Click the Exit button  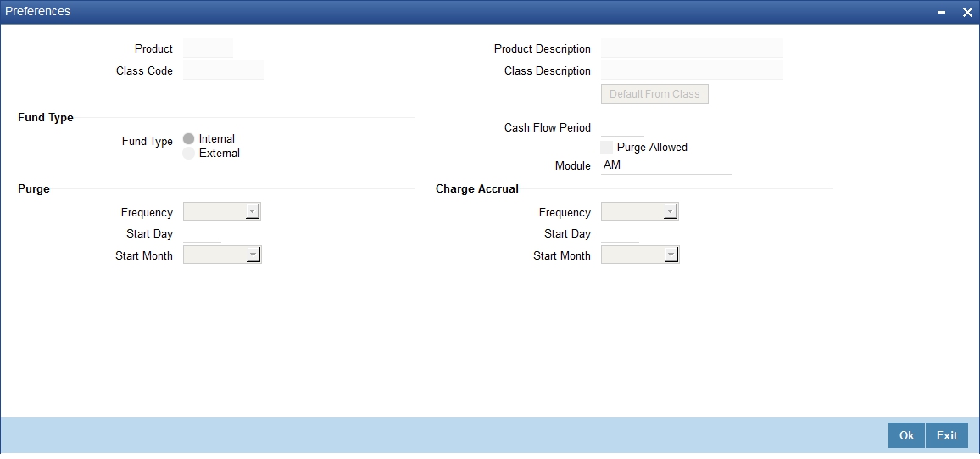[x=947, y=436]
